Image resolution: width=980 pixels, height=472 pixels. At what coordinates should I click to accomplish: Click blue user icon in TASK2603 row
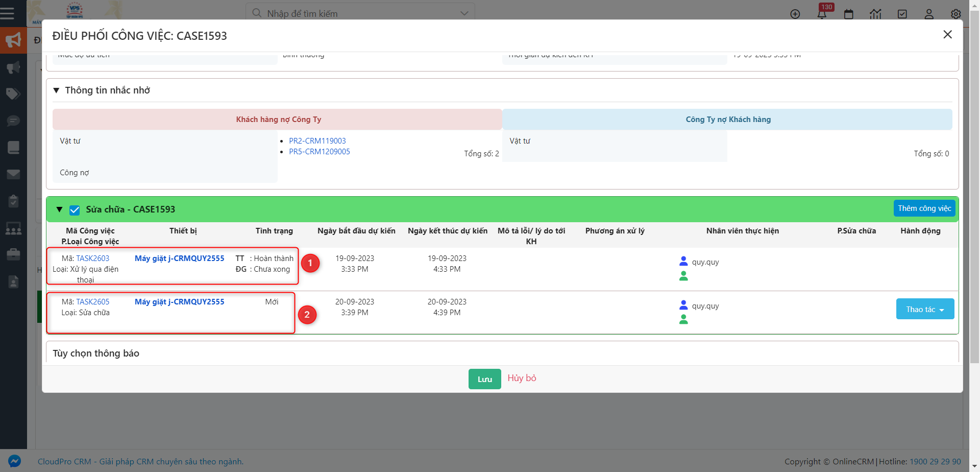pyautogui.click(x=683, y=262)
